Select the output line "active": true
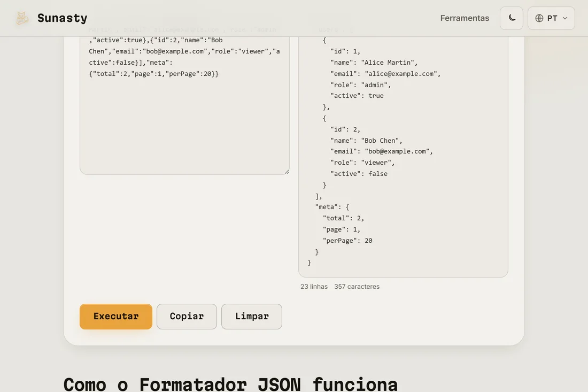 [x=357, y=96]
